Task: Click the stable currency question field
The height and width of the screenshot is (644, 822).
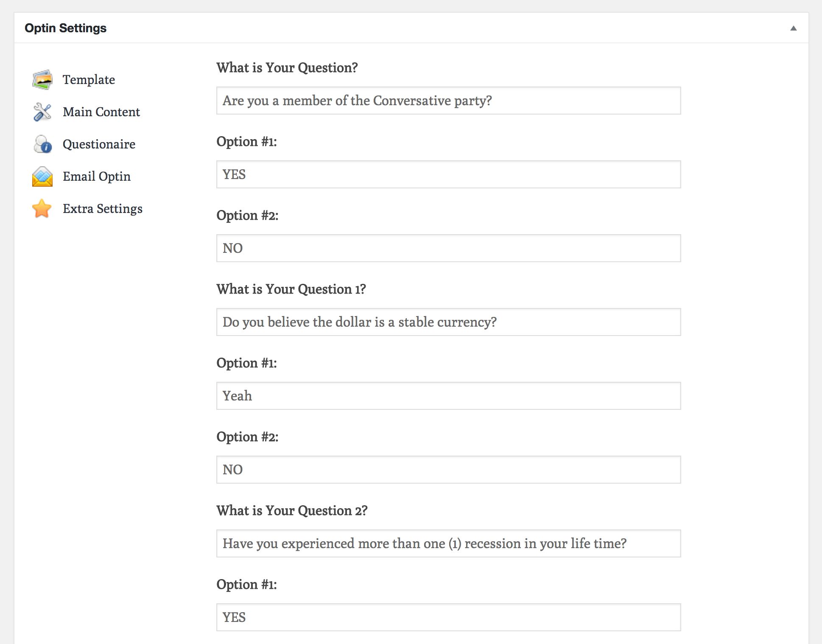Action: [448, 322]
